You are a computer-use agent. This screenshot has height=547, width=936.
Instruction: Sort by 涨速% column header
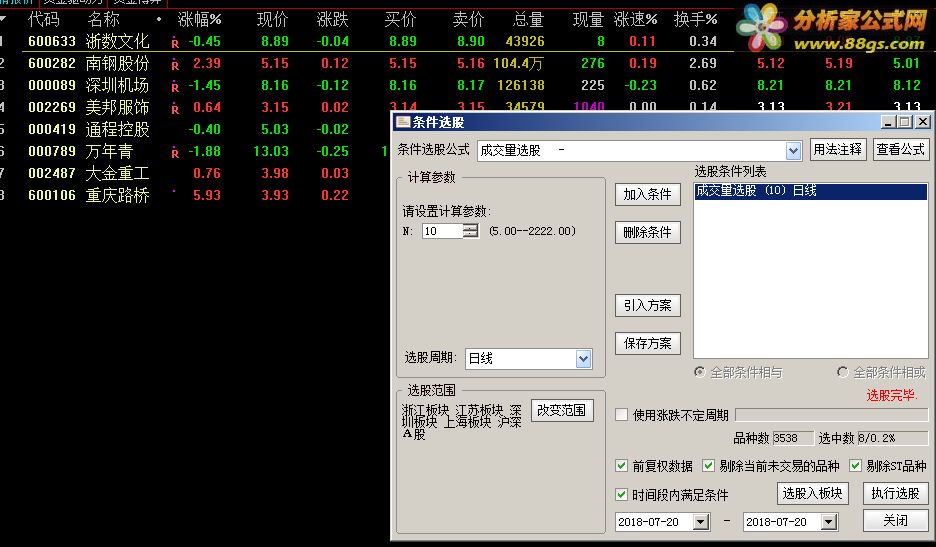pos(636,20)
